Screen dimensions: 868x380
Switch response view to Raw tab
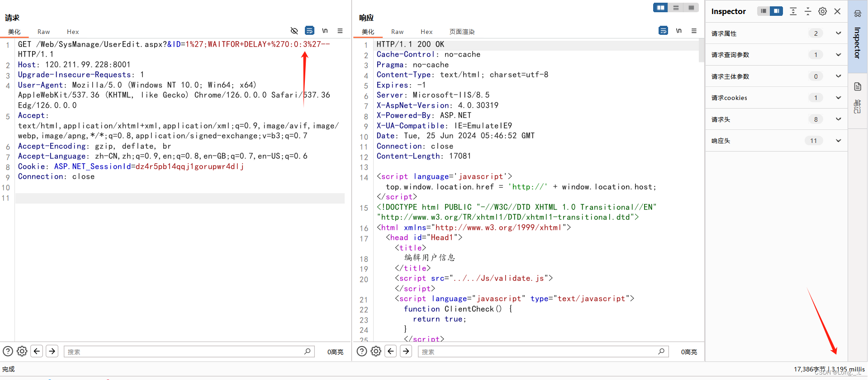point(398,32)
